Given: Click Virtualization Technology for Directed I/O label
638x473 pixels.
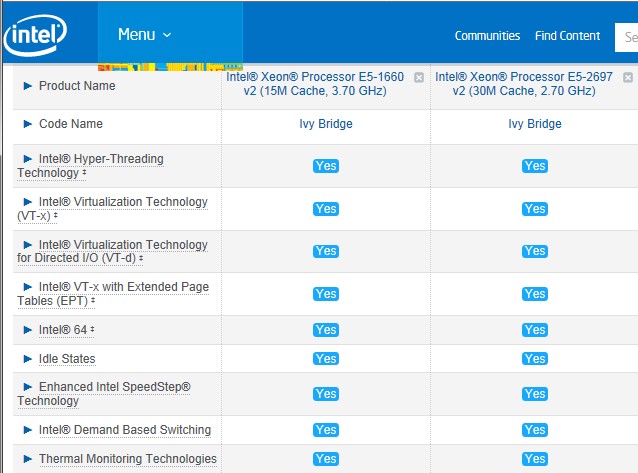Looking at the screenshot, I should (112, 251).
